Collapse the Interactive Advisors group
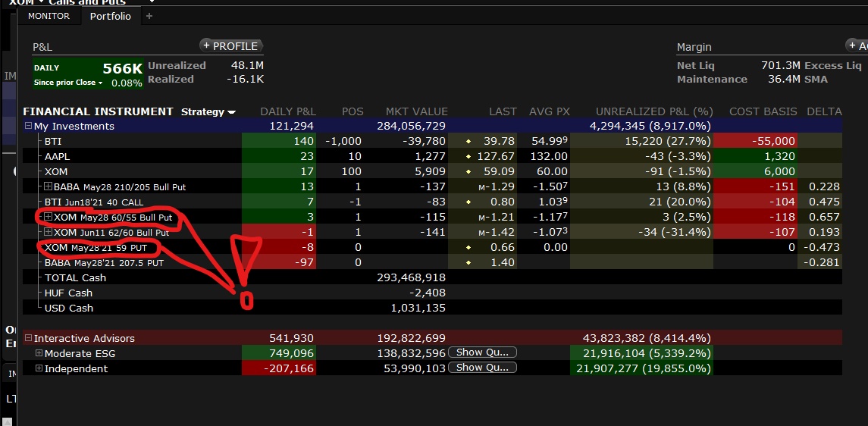Image resolution: width=868 pixels, height=426 pixels. click(28, 338)
